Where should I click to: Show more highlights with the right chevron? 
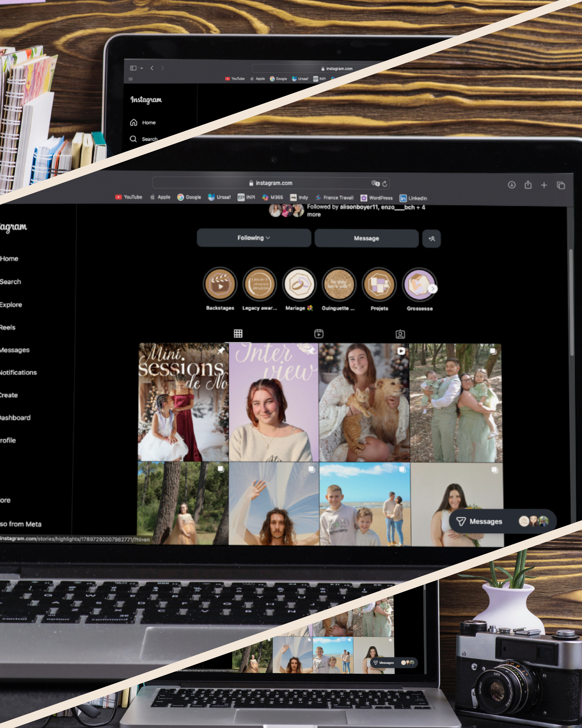(x=433, y=289)
